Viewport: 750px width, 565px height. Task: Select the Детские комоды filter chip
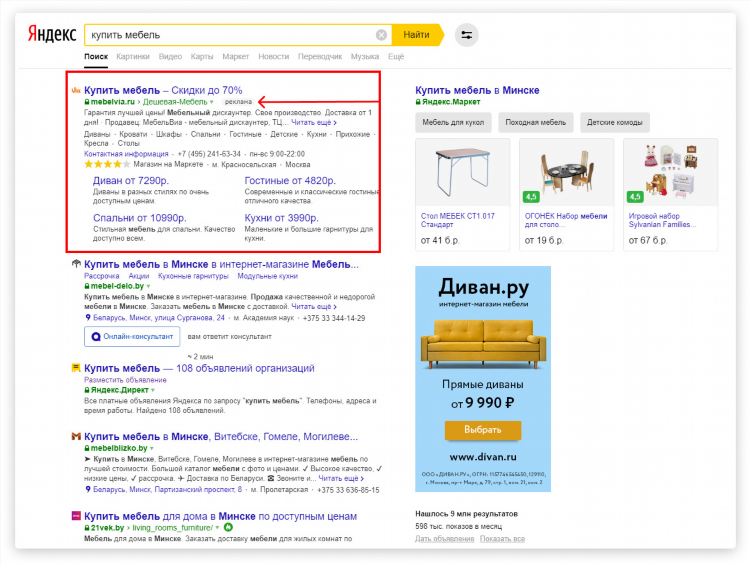[615, 122]
